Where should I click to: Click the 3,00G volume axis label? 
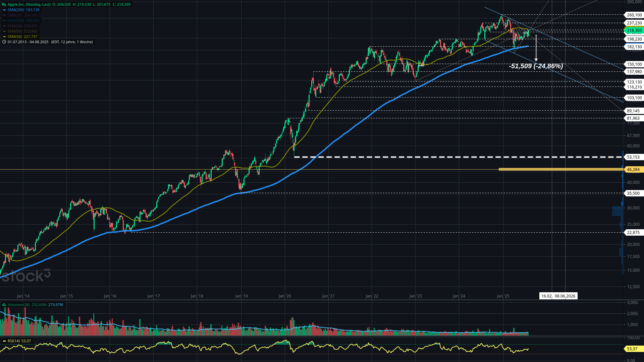pyautogui.click(x=632, y=302)
